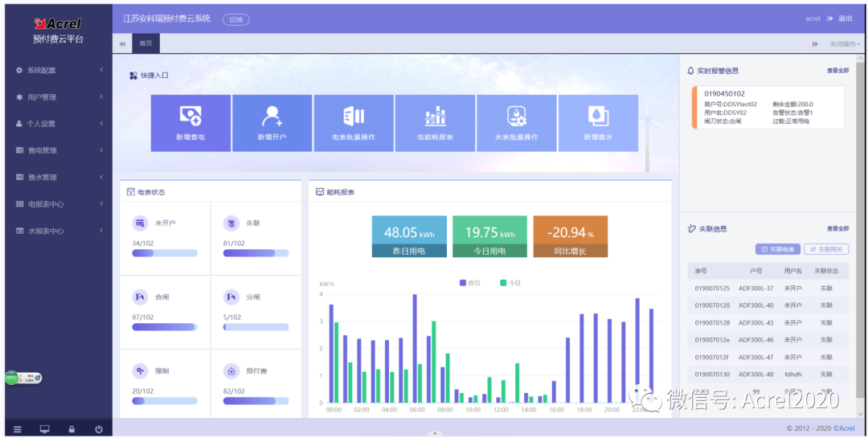
Task: Select the 首页 tab
Action: 146,43
